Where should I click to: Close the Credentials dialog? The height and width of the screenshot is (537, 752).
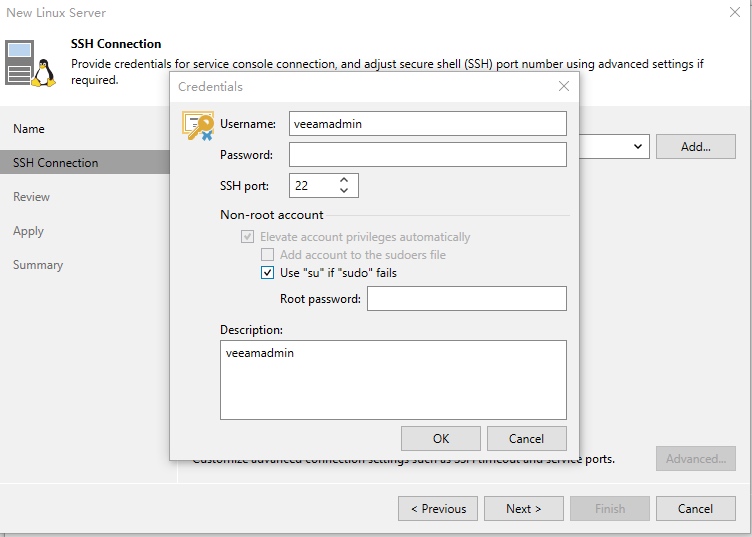point(564,86)
